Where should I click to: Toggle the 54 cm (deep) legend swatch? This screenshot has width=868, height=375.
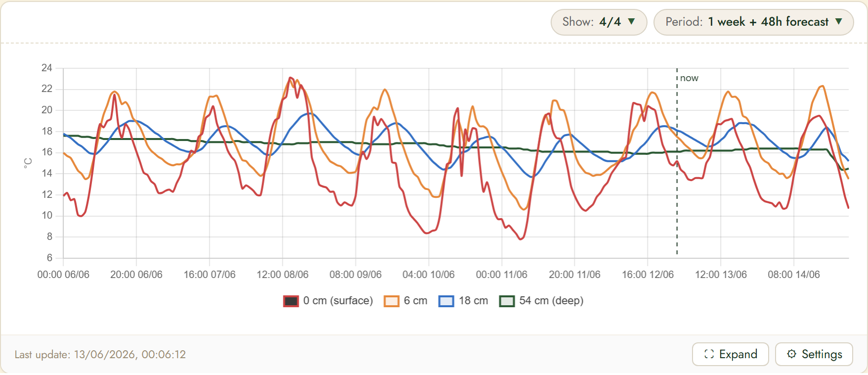tap(507, 301)
